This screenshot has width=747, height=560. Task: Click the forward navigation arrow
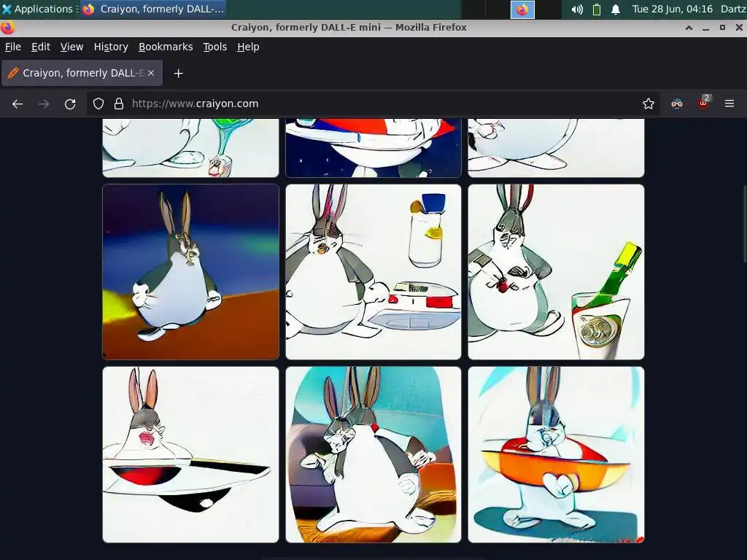point(44,104)
